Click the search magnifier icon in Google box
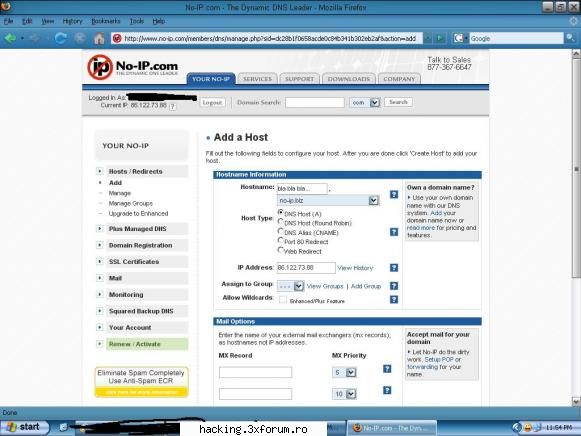The image size is (581, 436). pos(570,38)
